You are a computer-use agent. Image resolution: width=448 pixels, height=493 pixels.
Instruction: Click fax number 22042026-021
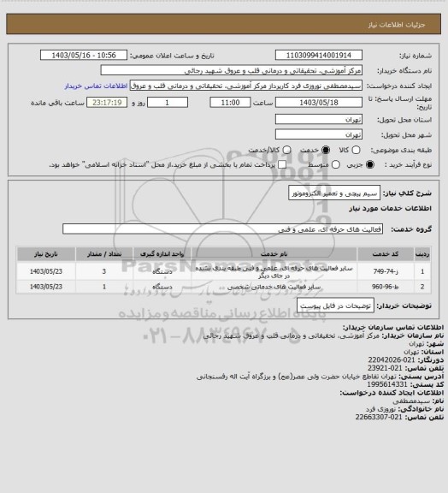coord(392,359)
